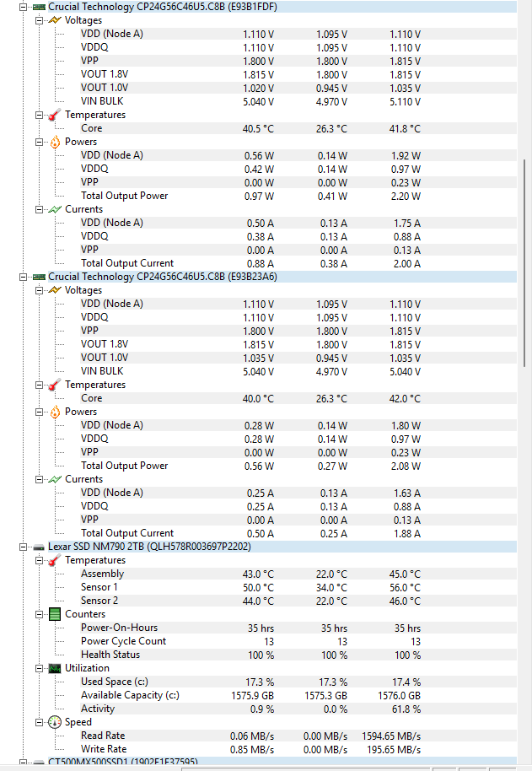Select the Used Space (c:) row
The width and height of the screenshot is (532, 771).
tap(298, 682)
